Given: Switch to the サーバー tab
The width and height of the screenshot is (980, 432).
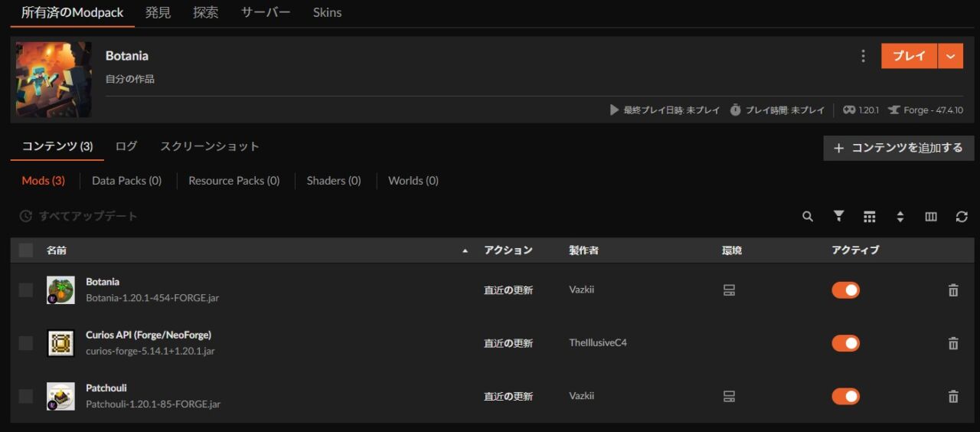Looking at the screenshot, I should tap(266, 13).
